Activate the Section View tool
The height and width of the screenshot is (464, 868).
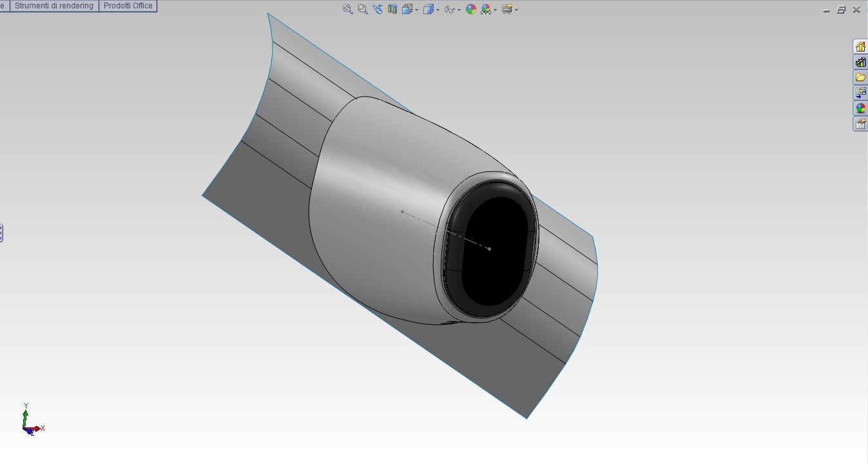click(392, 9)
